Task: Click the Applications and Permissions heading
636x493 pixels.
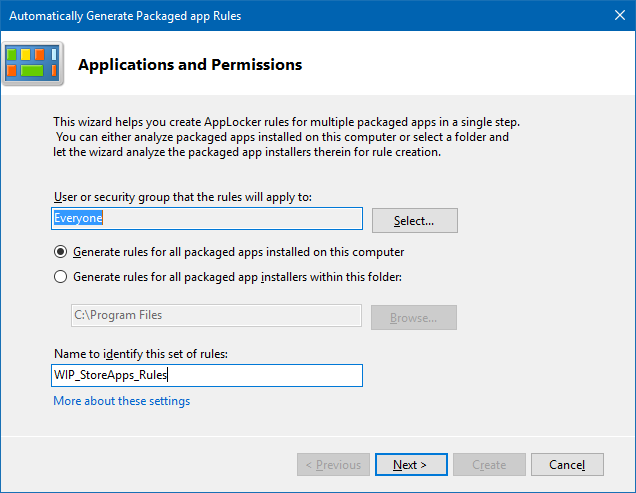Action: click(x=190, y=65)
